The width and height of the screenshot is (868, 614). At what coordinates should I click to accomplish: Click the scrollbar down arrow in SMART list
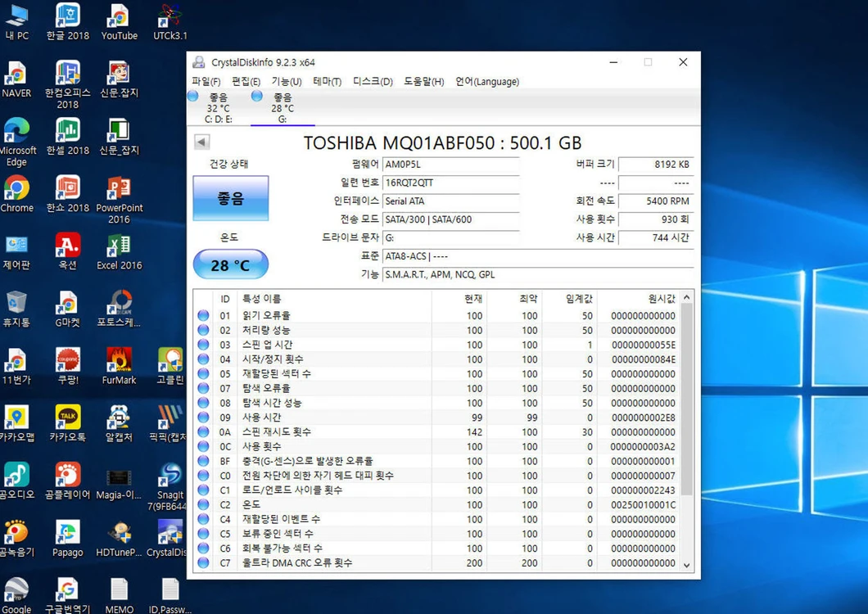click(x=686, y=565)
